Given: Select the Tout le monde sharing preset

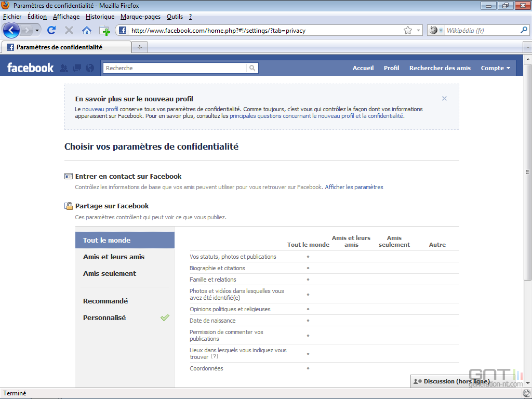Looking at the screenshot, I should pos(125,240).
